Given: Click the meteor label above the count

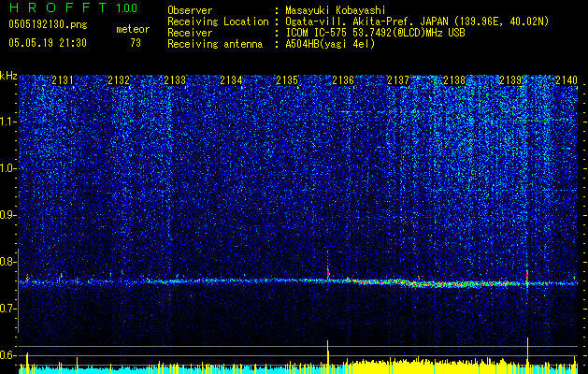Looking at the screenshot, I should (133, 29).
